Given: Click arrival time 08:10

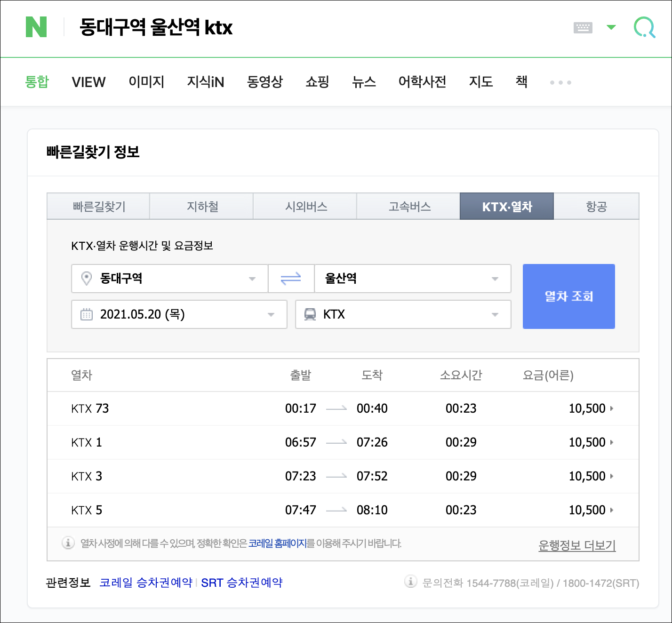Looking at the screenshot, I should tap(372, 510).
